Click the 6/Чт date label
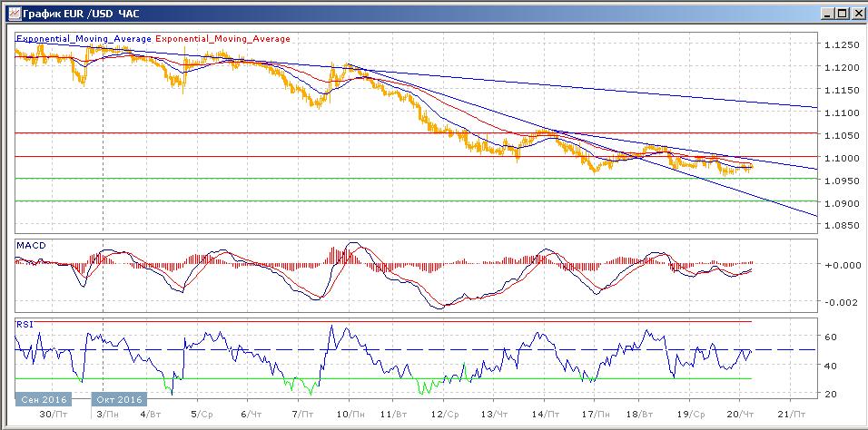Image resolution: width=868 pixels, height=430 pixels. (x=252, y=414)
